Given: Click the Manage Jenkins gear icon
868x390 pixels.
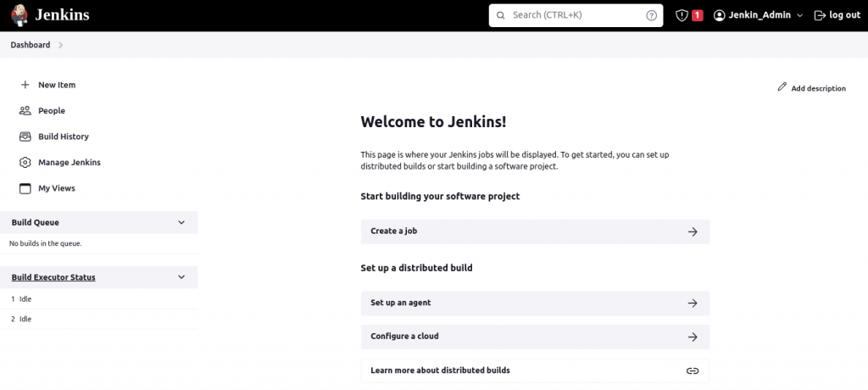Looking at the screenshot, I should pos(25,162).
